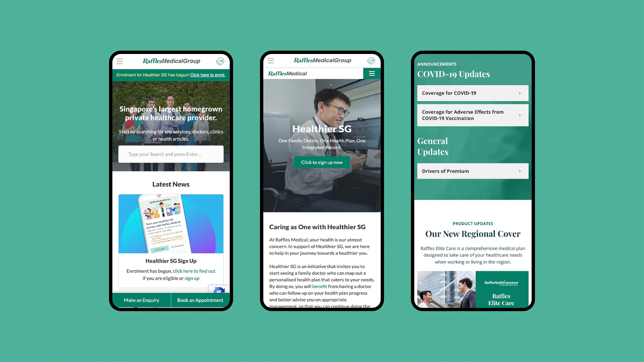The image size is (644, 362).
Task: Click the search input field
Action: (x=171, y=154)
